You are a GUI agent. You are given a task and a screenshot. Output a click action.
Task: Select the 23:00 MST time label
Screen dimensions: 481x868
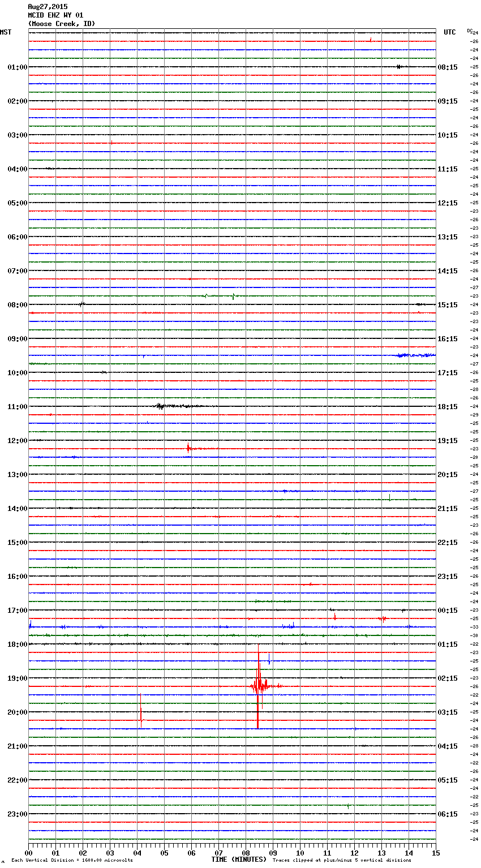coord(18,814)
